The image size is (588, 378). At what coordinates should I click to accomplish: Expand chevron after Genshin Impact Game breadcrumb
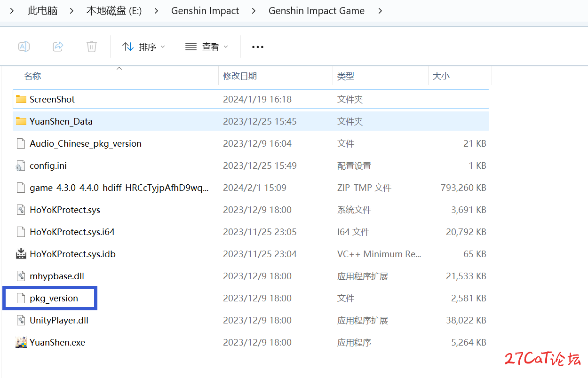[380, 10]
